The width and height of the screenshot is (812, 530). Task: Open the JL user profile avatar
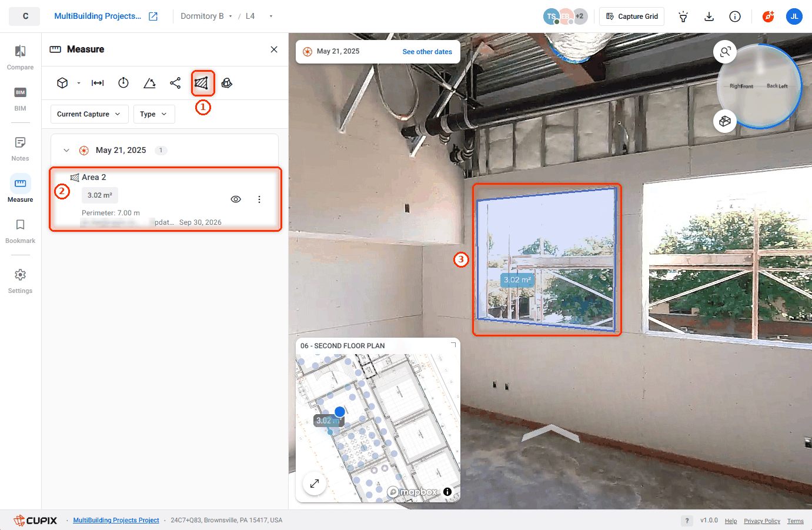pyautogui.click(x=794, y=16)
